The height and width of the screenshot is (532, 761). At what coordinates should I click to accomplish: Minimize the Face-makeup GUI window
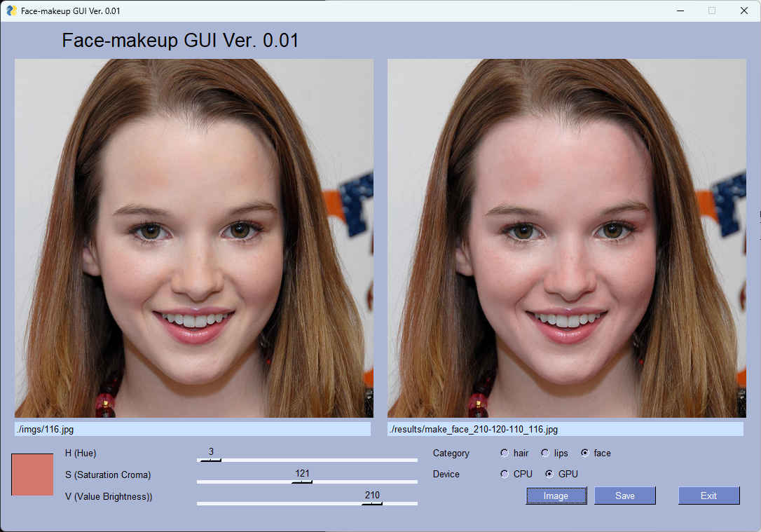click(x=679, y=11)
